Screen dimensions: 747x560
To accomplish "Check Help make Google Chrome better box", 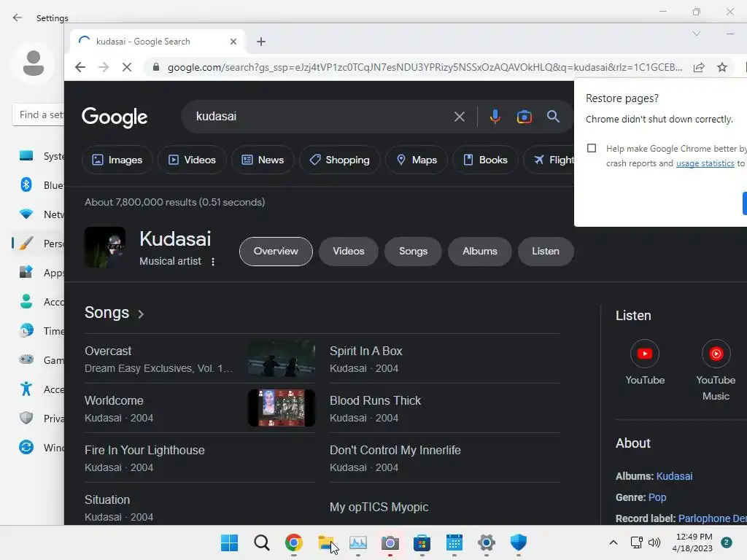I will [591, 148].
